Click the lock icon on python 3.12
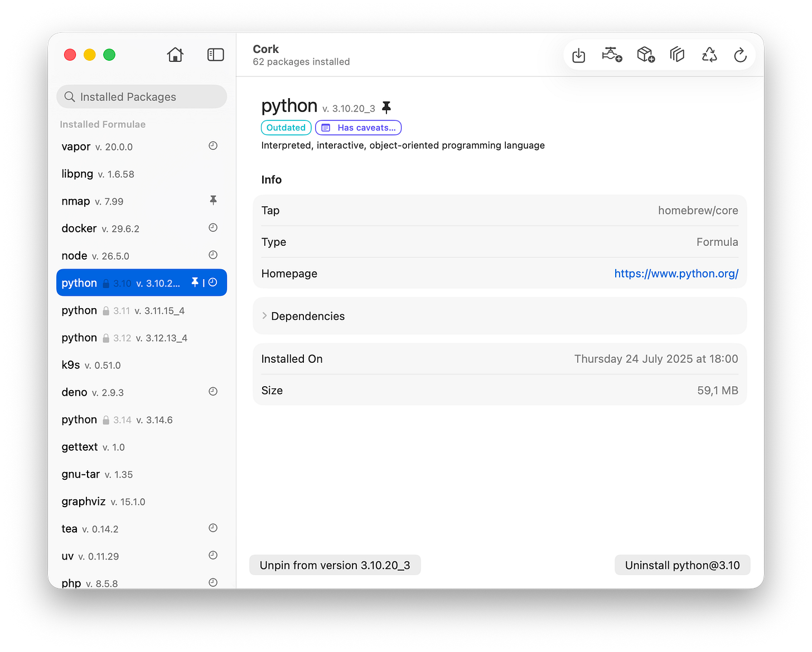This screenshot has height=652, width=812. click(x=106, y=338)
